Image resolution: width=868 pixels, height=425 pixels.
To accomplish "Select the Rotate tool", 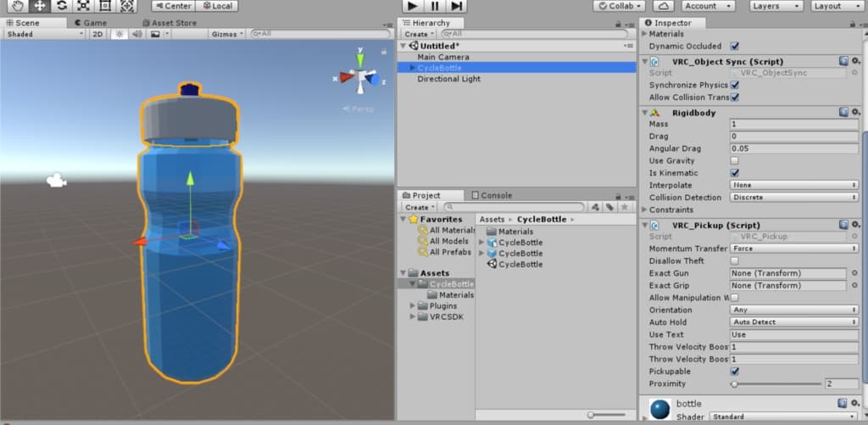I will (61, 6).
